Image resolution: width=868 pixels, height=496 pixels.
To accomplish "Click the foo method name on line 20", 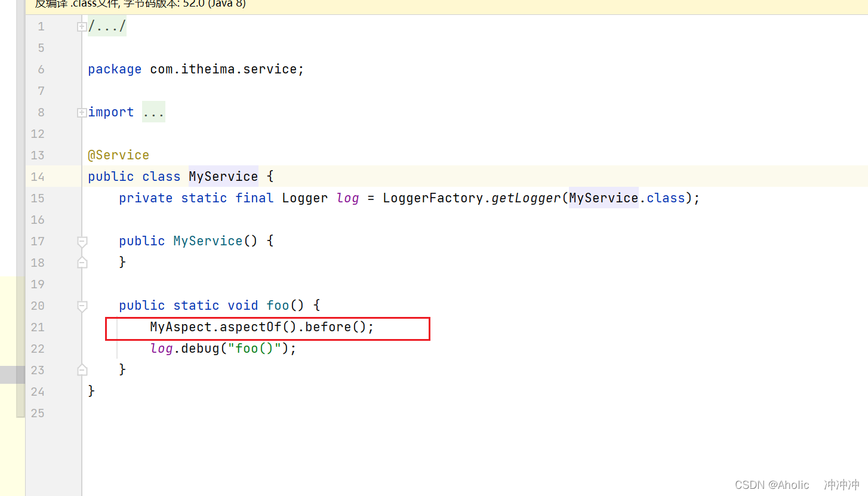I will click(278, 306).
